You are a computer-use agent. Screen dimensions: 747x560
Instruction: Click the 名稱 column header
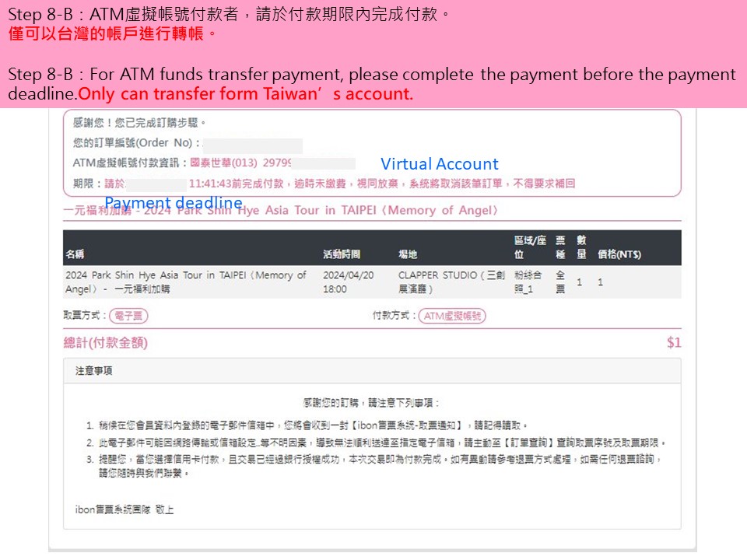[75, 254]
